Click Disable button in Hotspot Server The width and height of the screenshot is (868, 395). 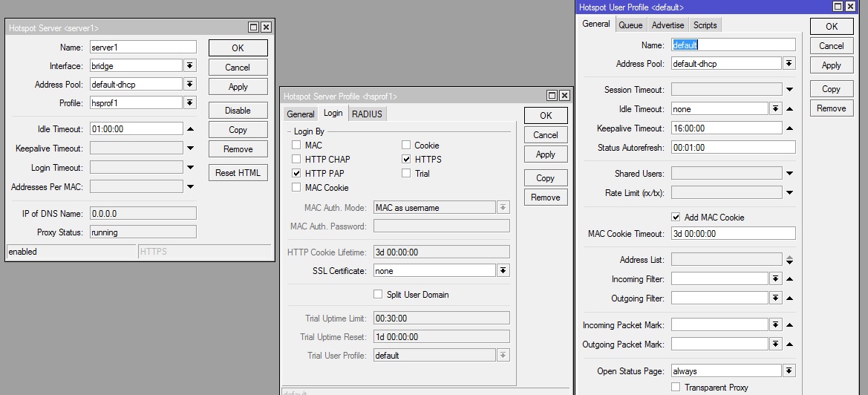238,111
